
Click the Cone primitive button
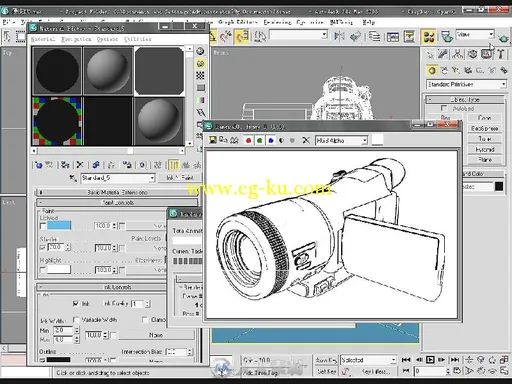pos(484,118)
